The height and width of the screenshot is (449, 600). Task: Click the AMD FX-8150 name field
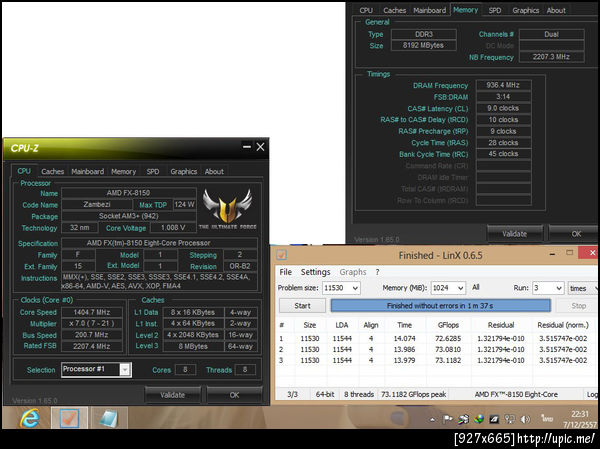tap(129, 193)
